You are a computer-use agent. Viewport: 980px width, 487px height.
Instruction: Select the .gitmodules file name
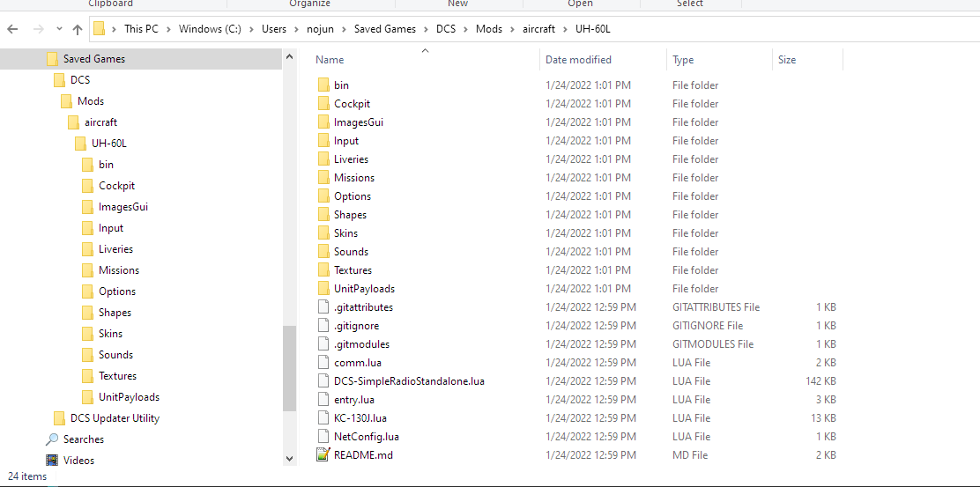tap(362, 344)
